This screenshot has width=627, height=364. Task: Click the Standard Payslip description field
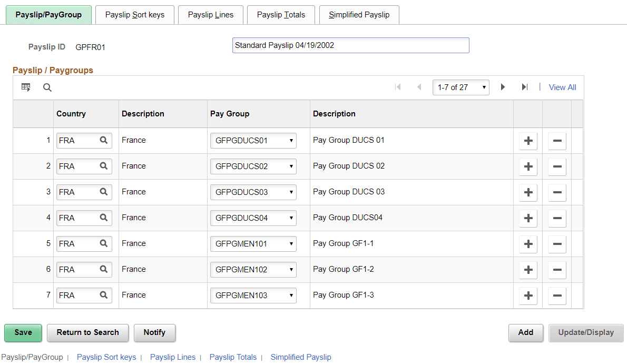[350, 45]
